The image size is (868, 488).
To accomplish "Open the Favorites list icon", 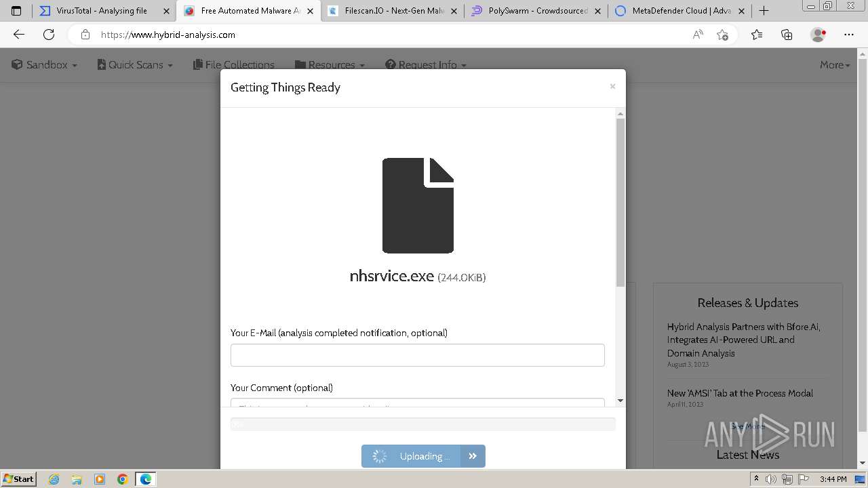I will pyautogui.click(x=757, y=35).
